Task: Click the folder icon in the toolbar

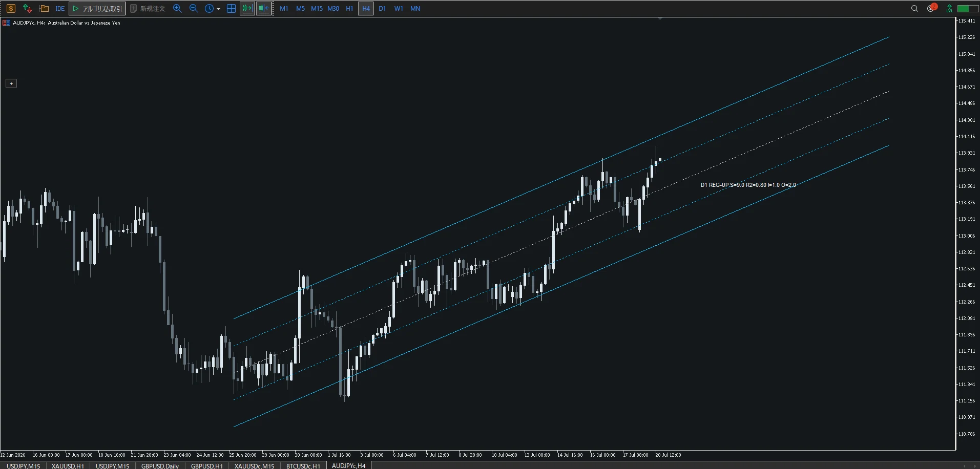Action: point(44,8)
